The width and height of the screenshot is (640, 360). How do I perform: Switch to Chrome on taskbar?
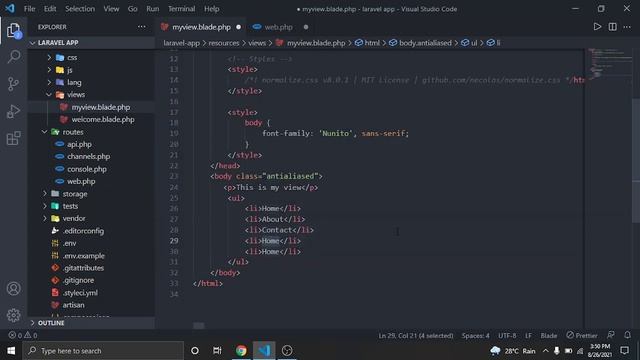241,351
